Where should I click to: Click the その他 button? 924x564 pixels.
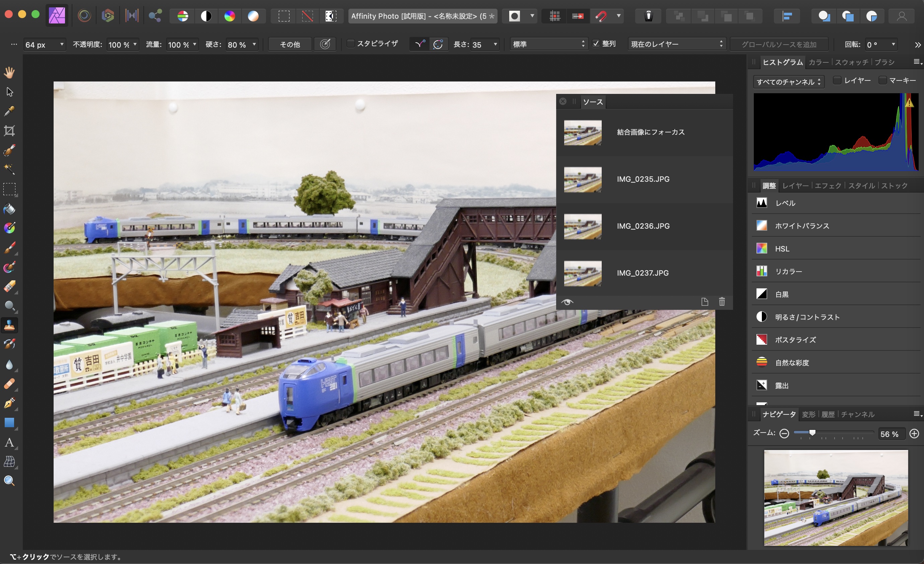pyautogui.click(x=289, y=44)
